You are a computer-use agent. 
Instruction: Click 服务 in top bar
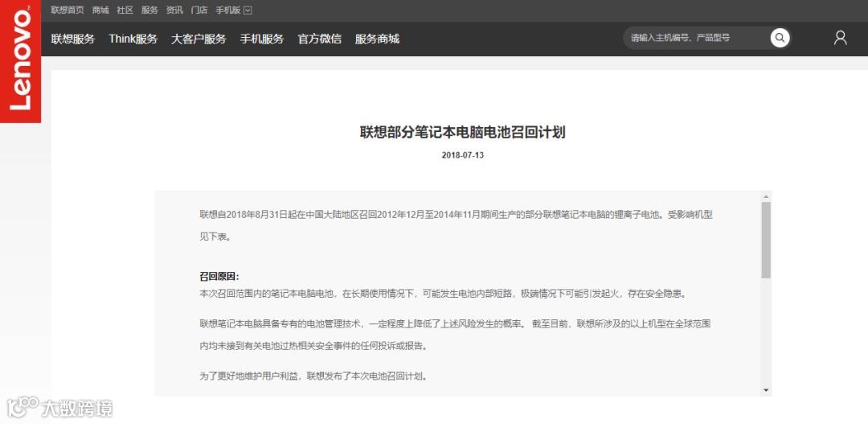pos(149,10)
